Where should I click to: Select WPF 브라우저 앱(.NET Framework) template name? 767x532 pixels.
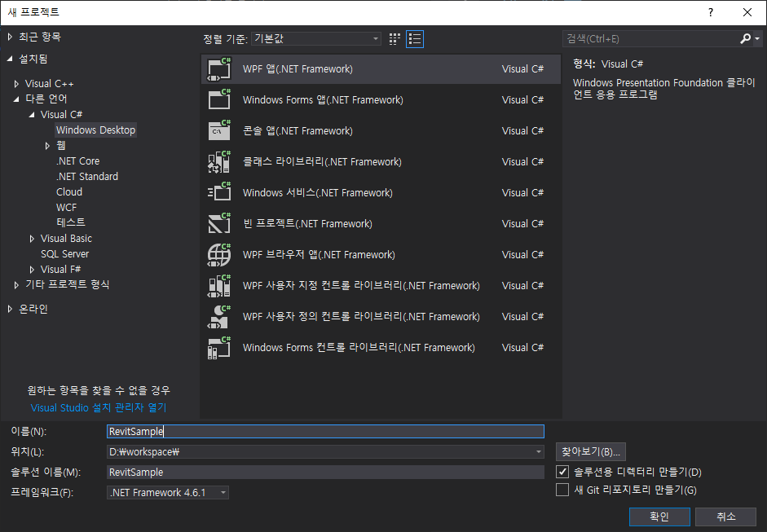[x=319, y=255]
